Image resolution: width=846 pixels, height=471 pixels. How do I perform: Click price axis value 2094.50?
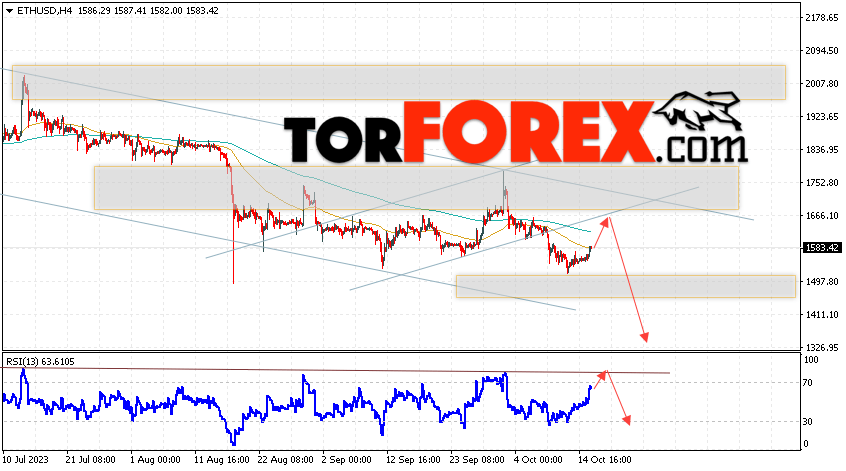pyautogui.click(x=822, y=51)
